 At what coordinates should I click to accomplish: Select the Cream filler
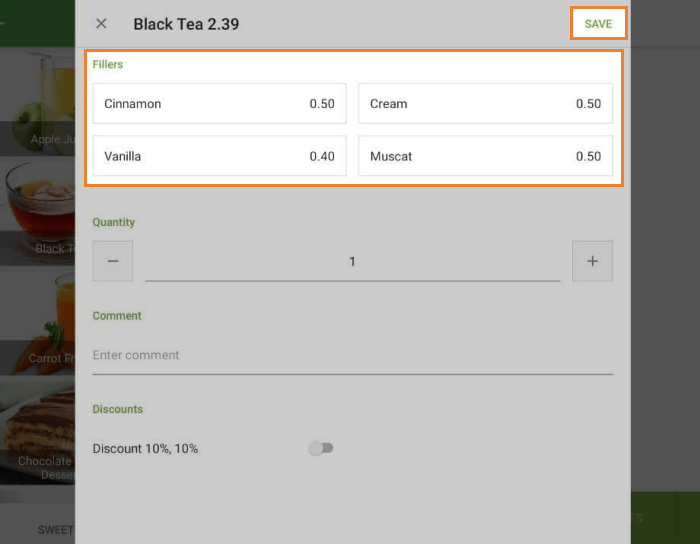click(485, 104)
